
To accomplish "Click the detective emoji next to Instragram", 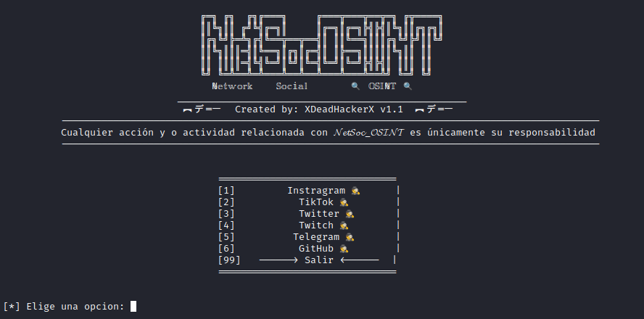I will pyautogui.click(x=355, y=191).
